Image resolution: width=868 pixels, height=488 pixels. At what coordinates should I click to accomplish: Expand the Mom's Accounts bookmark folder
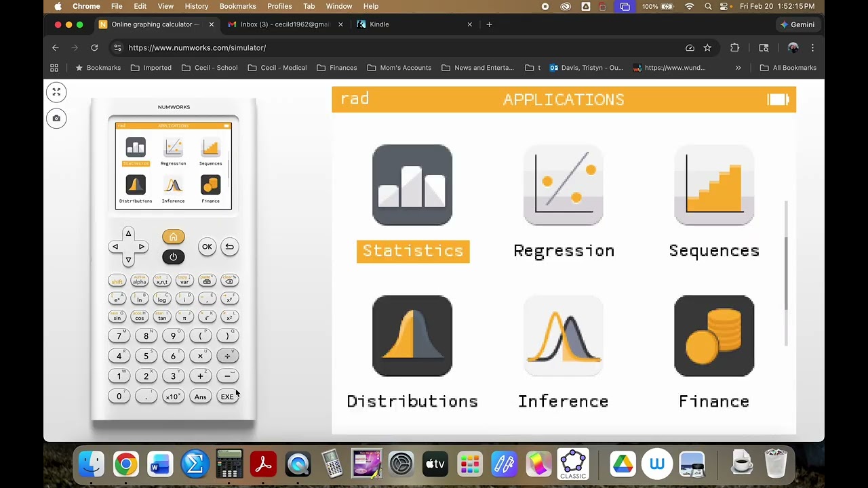[x=399, y=68]
